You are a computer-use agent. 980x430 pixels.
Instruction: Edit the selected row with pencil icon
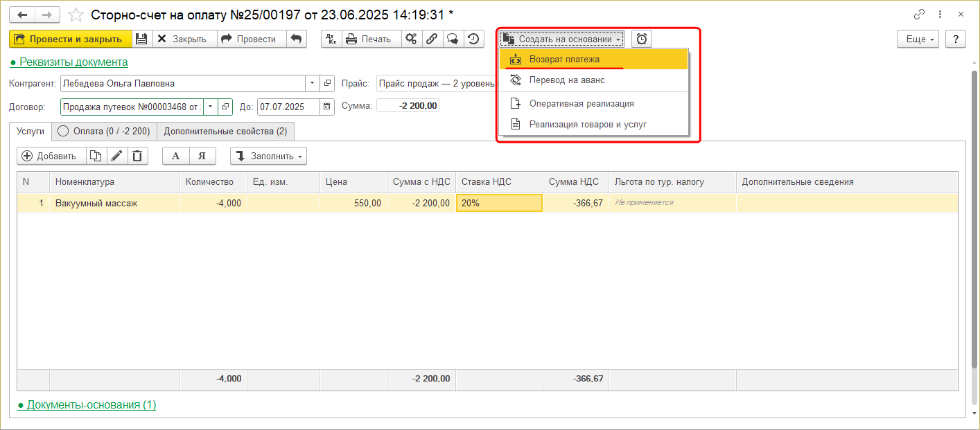pyautogui.click(x=116, y=156)
